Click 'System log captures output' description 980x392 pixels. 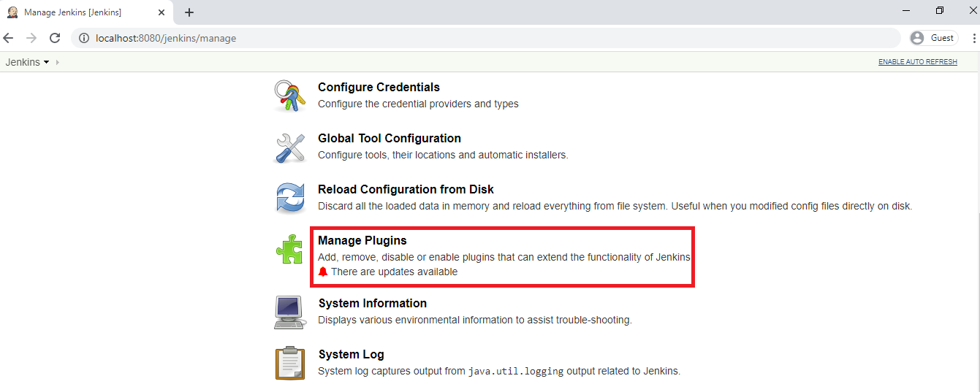click(x=499, y=371)
